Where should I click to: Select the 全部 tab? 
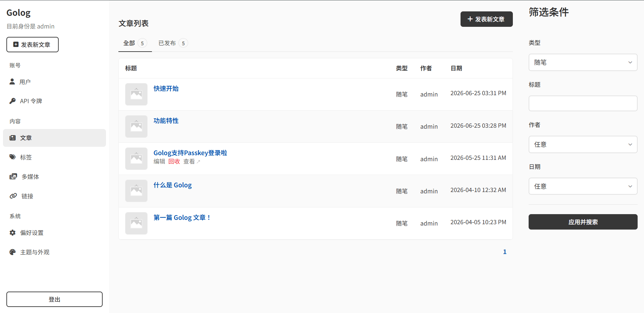pos(135,43)
